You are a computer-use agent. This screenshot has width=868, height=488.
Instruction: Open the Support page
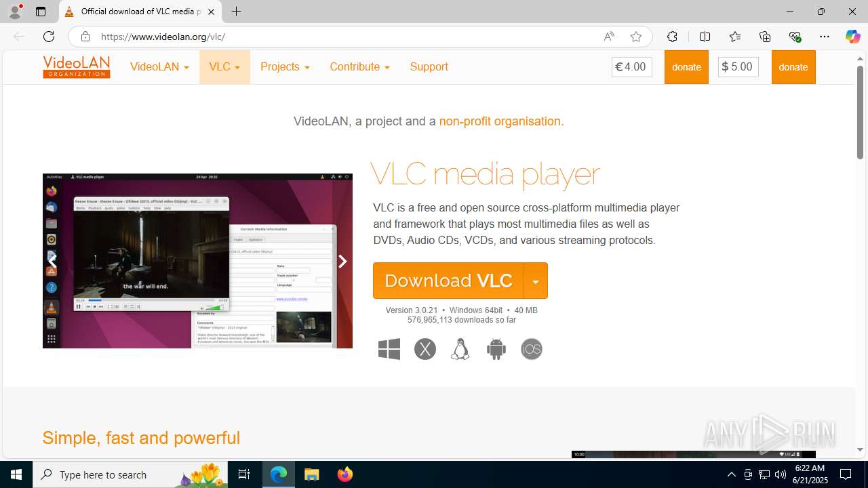point(429,67)
